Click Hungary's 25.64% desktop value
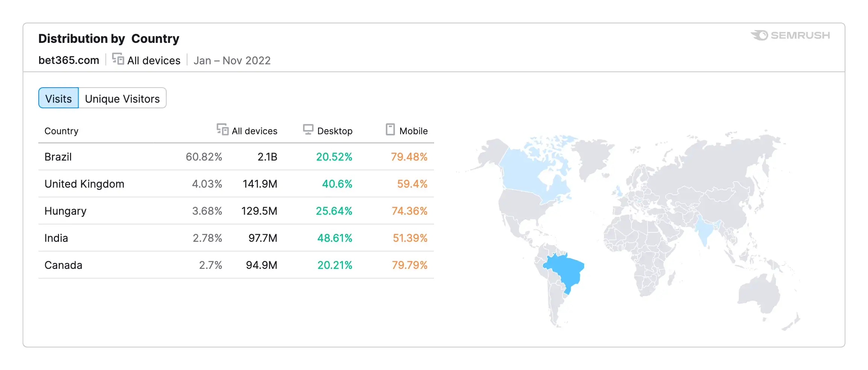Image resolution: width=868 pixels, height=370 pixels. (x=334, y=211)
